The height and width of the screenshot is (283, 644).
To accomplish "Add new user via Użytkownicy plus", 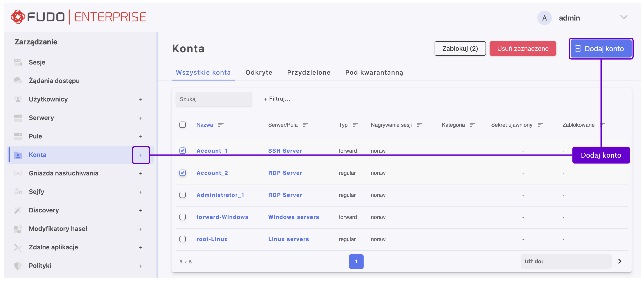I will click(141, 99).
